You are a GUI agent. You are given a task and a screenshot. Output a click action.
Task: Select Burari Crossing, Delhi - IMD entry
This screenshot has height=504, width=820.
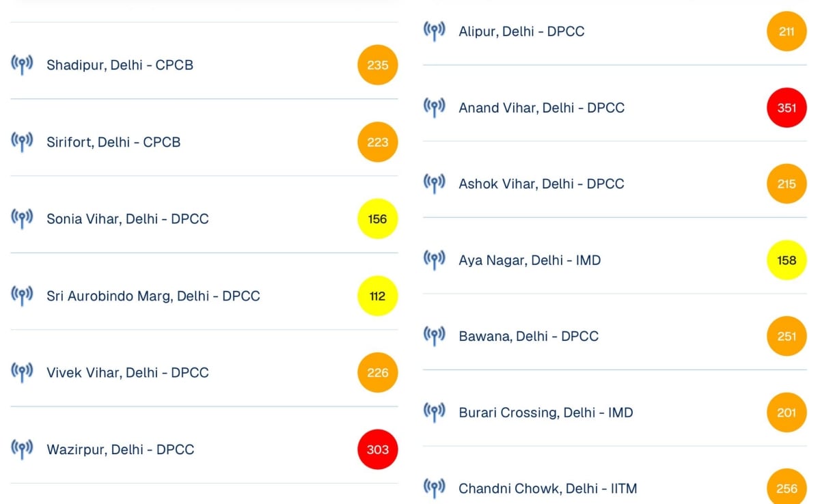545,412
